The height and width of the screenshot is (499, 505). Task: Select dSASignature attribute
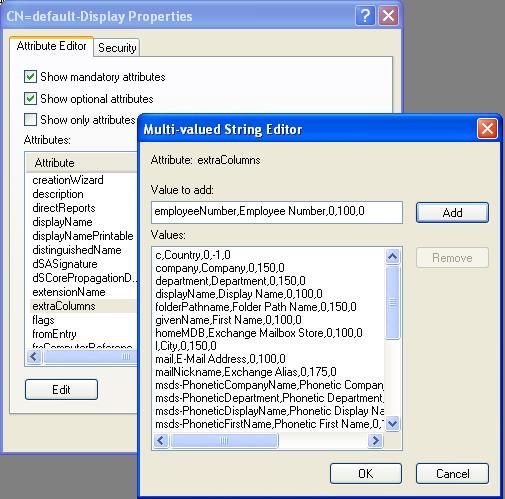coord(65,264)
